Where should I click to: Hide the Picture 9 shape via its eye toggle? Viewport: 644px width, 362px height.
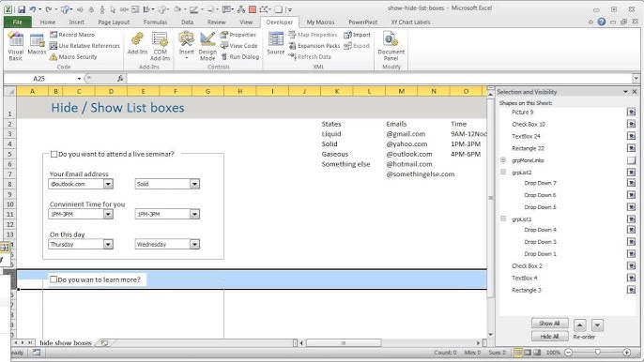click(x=631, y=112)
